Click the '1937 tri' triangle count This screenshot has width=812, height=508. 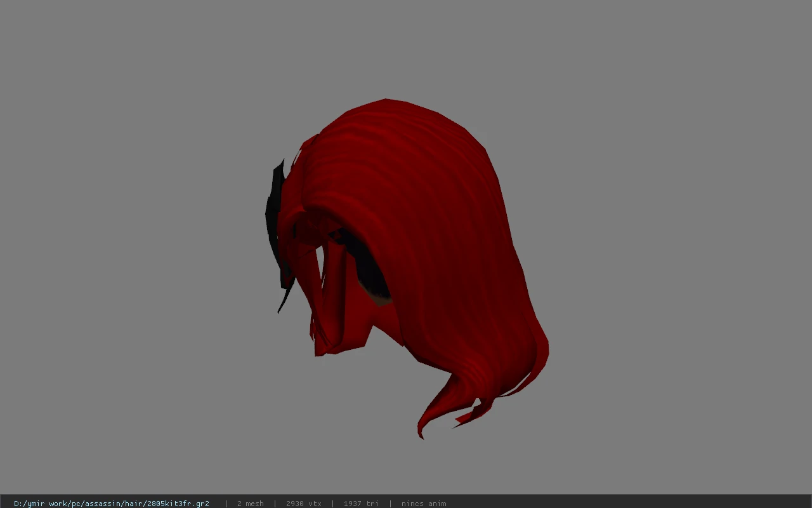coord(361,504)
